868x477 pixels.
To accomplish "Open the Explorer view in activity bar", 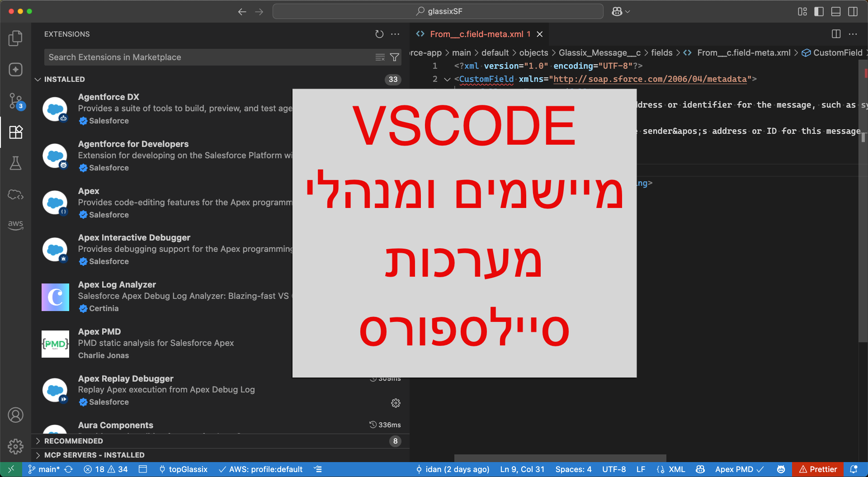I will [x=15, y=38].
